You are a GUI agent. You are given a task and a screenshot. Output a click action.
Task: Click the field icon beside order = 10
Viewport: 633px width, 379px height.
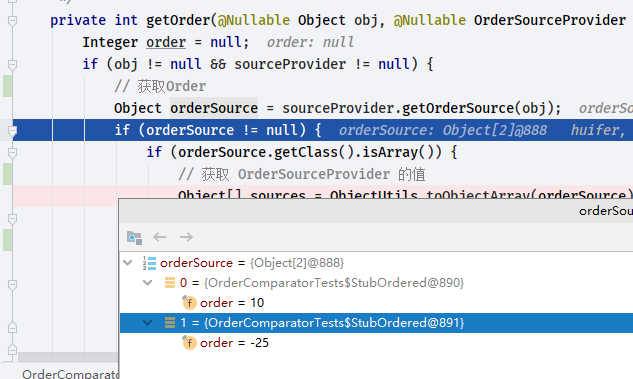tap(189, 302)
